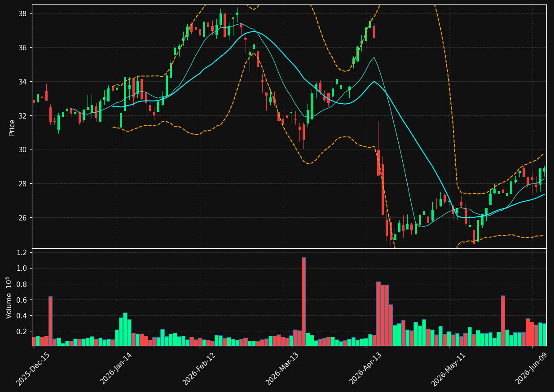Click the 36 price tick label

click(x=23, y=48)
